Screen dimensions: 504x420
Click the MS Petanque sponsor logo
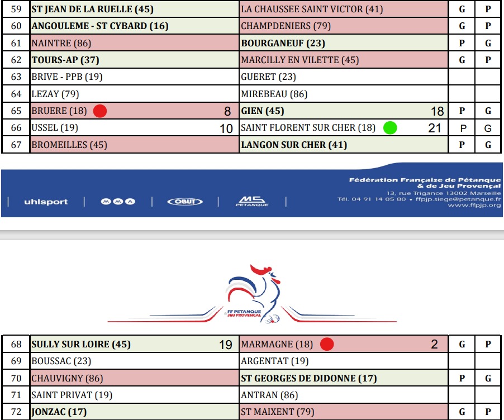pos(252,201)
